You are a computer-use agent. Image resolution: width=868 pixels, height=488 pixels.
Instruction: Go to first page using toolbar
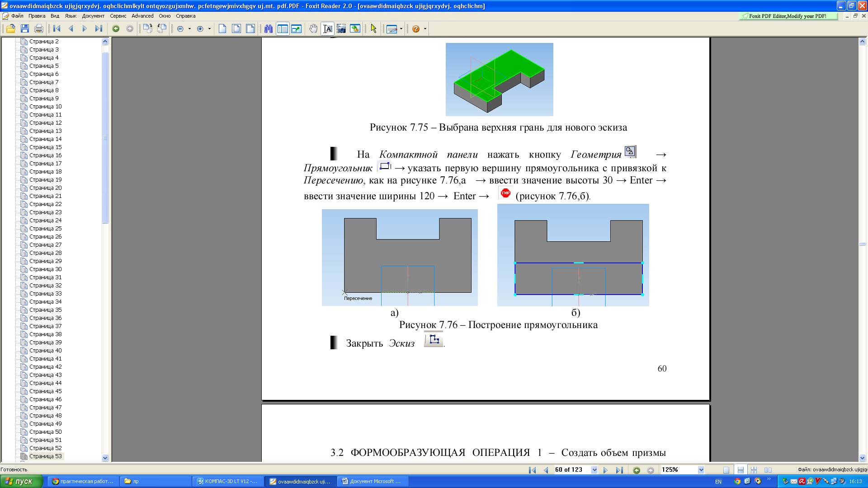(x=57, y=28)
